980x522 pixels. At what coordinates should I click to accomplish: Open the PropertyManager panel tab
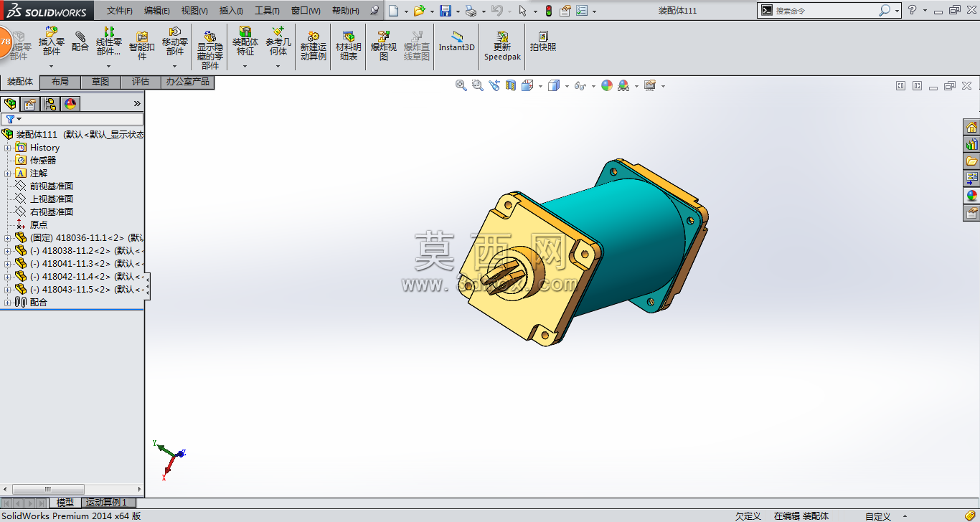30,104
